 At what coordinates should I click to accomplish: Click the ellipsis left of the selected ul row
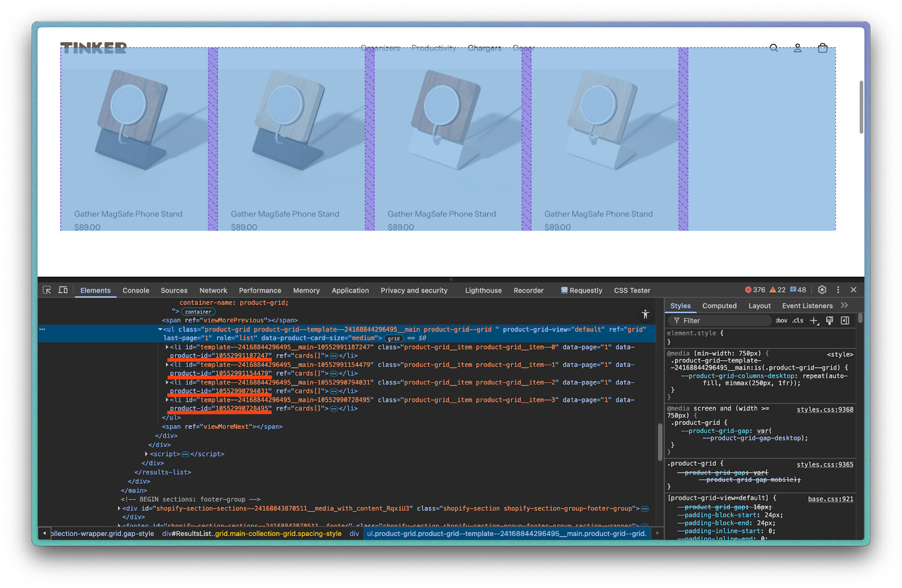pos(42,329)
